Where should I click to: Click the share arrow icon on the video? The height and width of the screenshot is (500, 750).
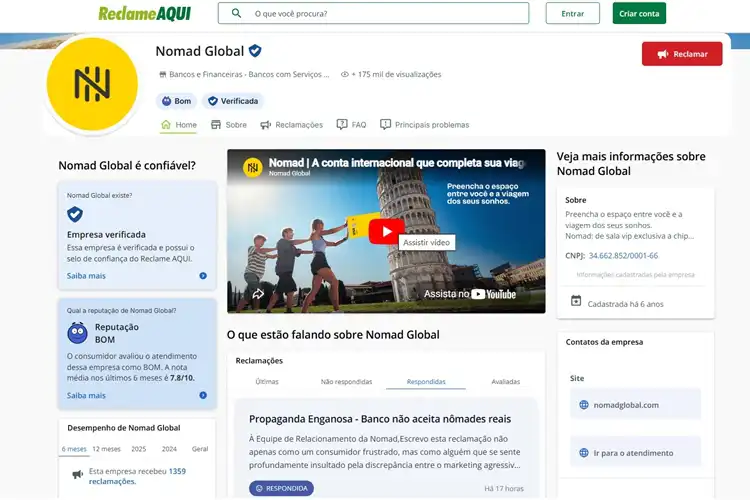pos(258,294)
